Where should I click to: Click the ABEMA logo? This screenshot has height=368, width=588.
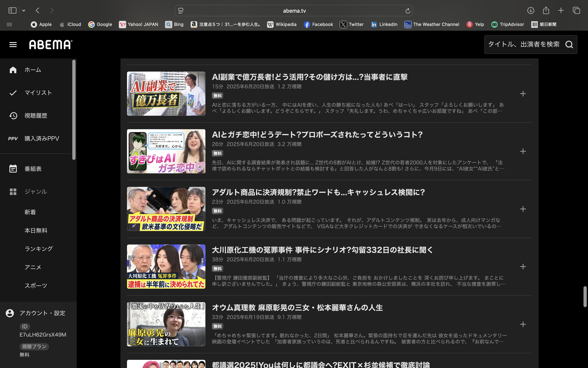coord(51,45)
